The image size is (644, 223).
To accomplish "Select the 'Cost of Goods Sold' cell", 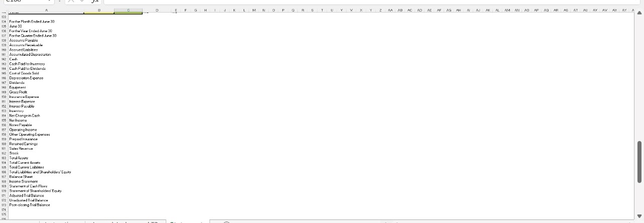I will 46,73.
